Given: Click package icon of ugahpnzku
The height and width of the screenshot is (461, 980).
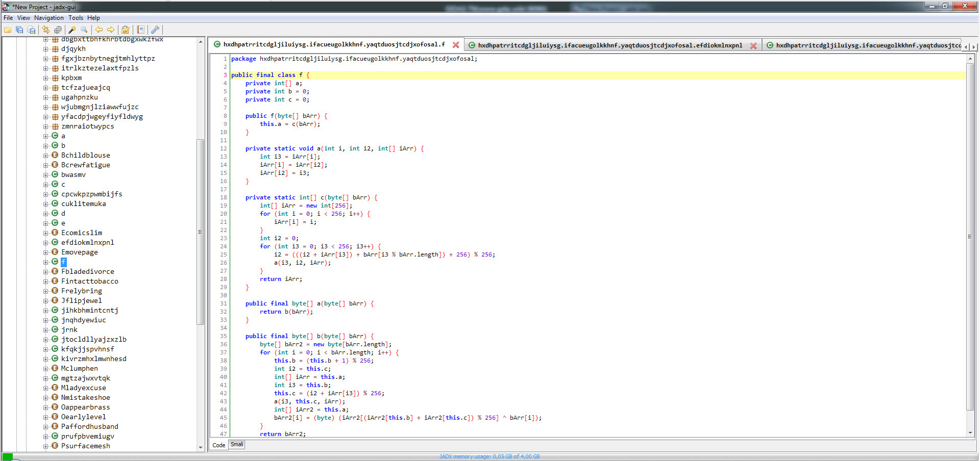Looking at the screenshot, I should point(55,97).
